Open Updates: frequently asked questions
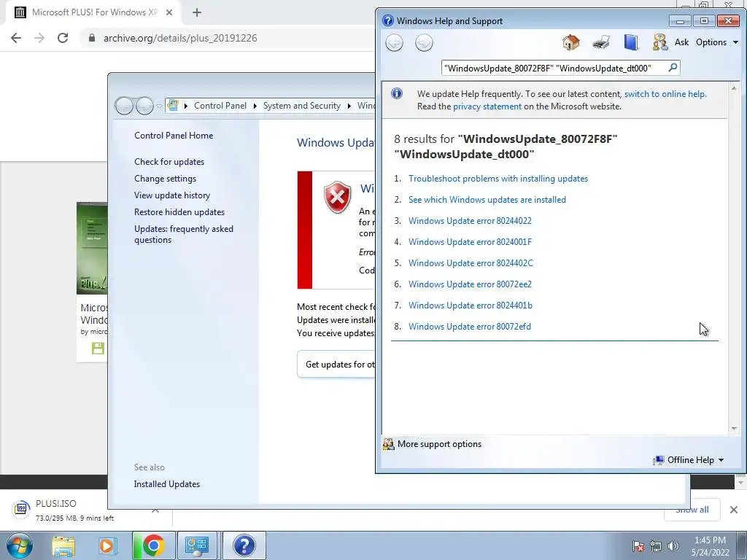This screenshot has width=747, height=560. (x=183, y=234)
